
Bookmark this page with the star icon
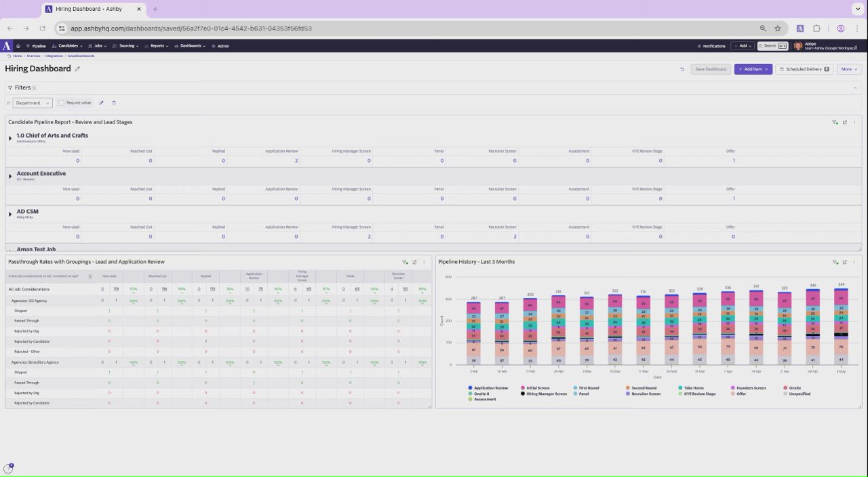(778, 28)
